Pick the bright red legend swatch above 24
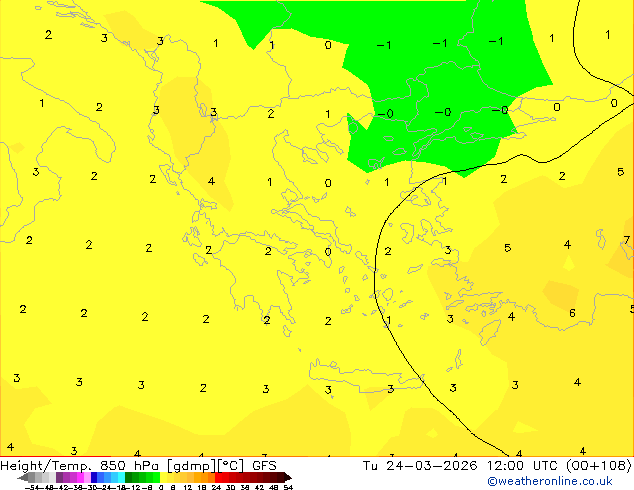The image size is (634, 490). click(218, 478)
